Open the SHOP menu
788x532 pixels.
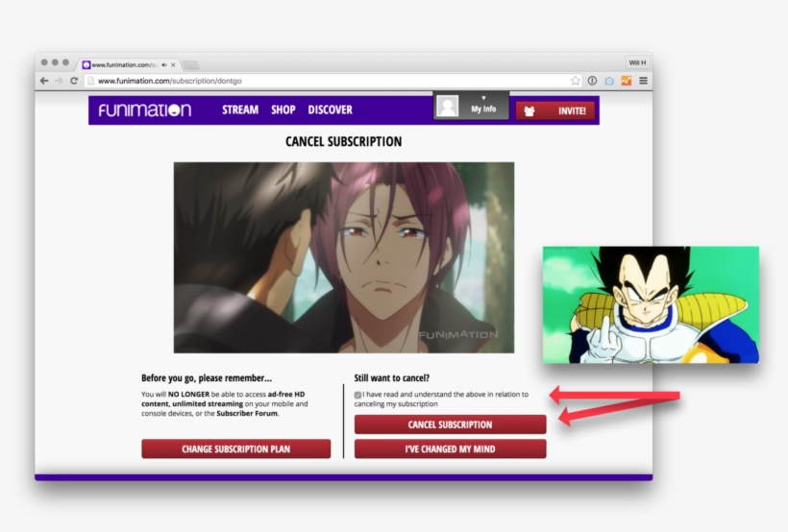(283, 109)
